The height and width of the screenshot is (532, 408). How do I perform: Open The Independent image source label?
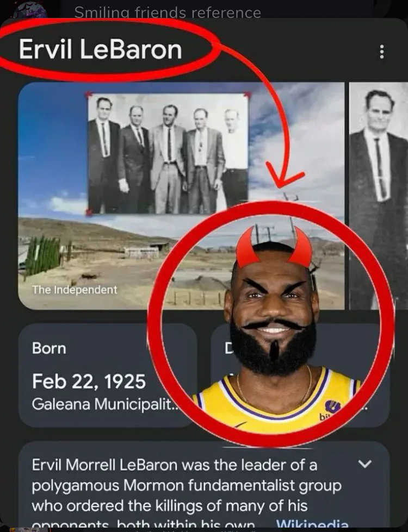coord(75,290)
